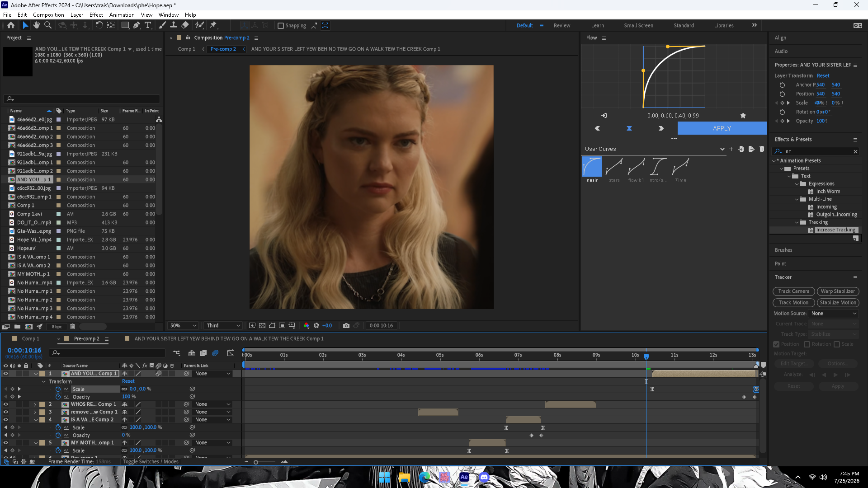Viewport: 868px width, 488px height.
Task: Click the tan label swatch for layer 4
Action: (42, 420)
